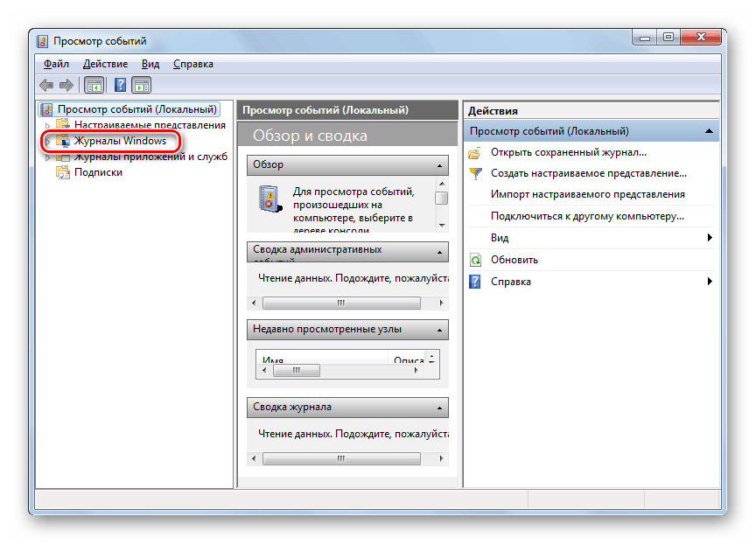The image size is (756, 544).
Task: Toggle the console tree pane icon
Action: pyautogui.click(x=94, y=86)
